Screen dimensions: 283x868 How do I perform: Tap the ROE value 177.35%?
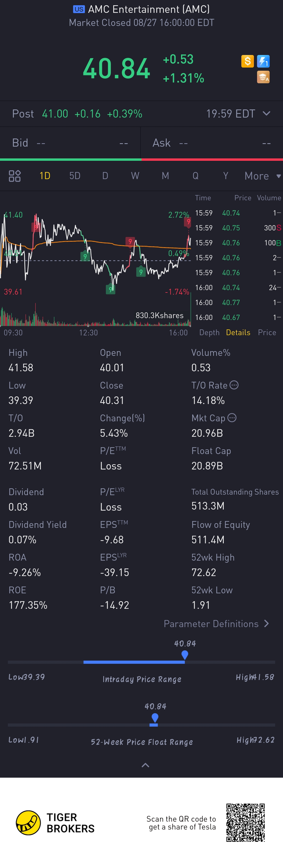[x=28, y=605]
